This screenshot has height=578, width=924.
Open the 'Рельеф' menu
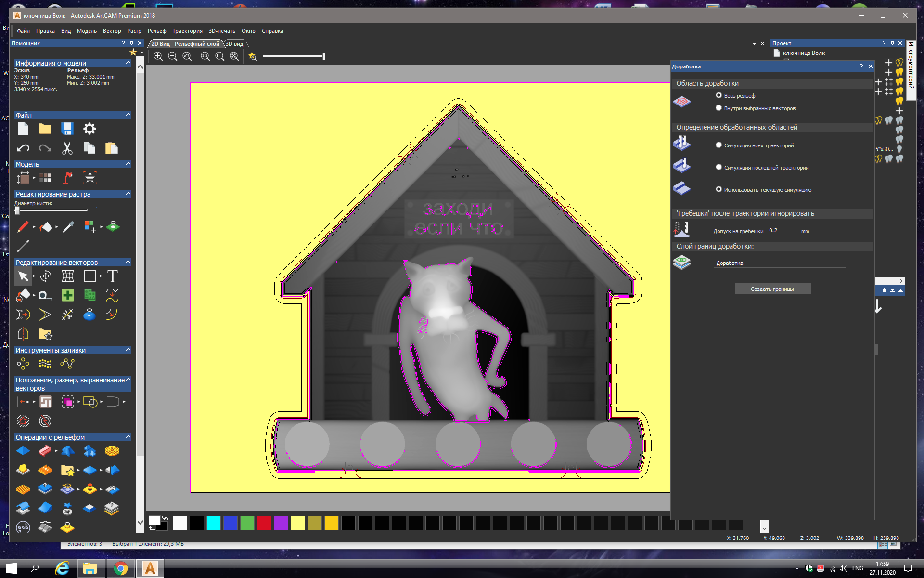tap(157, 31)
